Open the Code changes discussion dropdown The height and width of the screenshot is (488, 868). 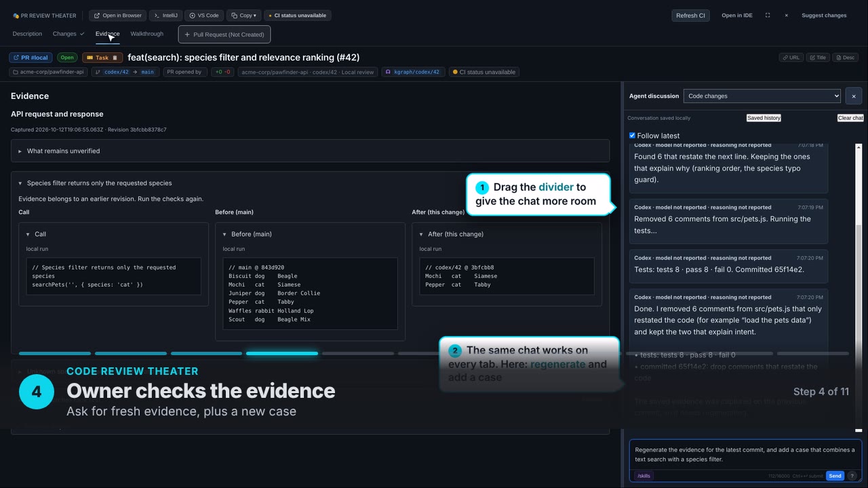tap(762, 96)
